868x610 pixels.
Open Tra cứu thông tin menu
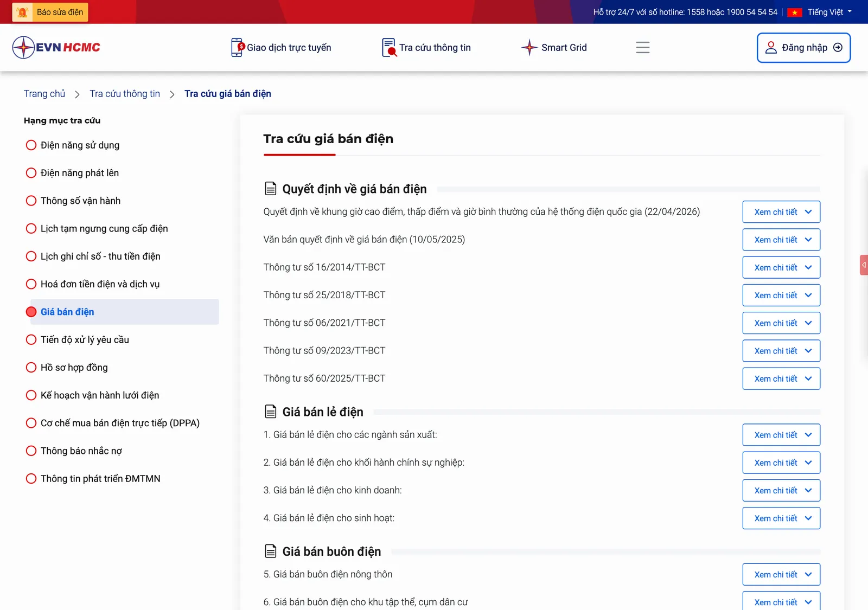426,48
